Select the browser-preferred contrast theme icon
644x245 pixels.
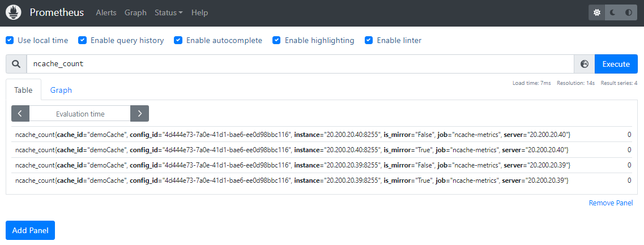point(629,12)
